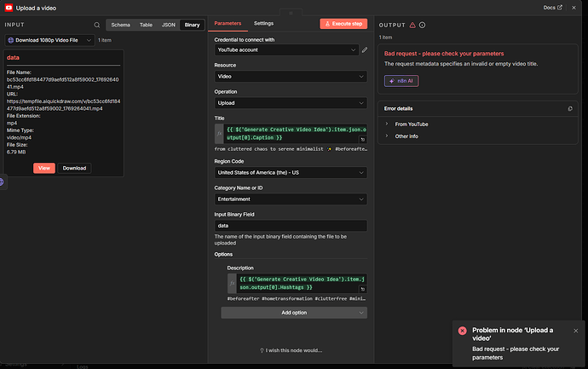Click the warning triangle icon next to Output
The image size is (588, 369).
coord(412,26)
